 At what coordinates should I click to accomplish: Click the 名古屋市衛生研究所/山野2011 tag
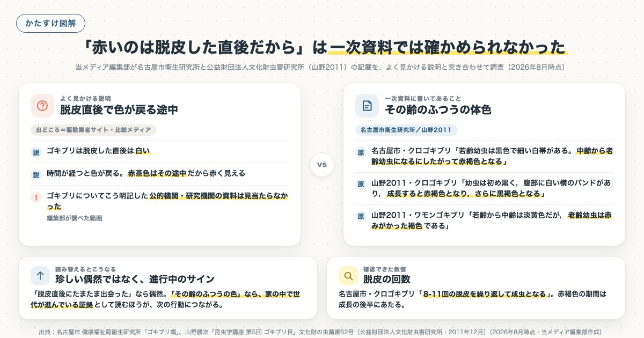tap(406, 130)
